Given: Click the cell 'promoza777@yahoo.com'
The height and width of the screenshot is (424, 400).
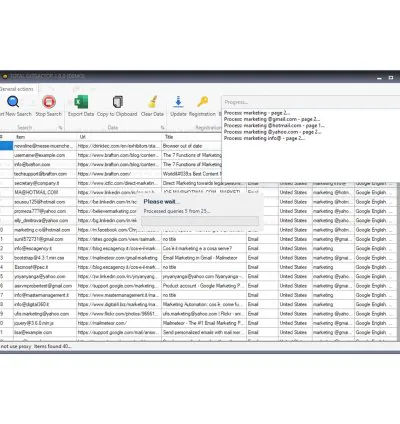Looking at the screenshot, I should coord(45,211).
